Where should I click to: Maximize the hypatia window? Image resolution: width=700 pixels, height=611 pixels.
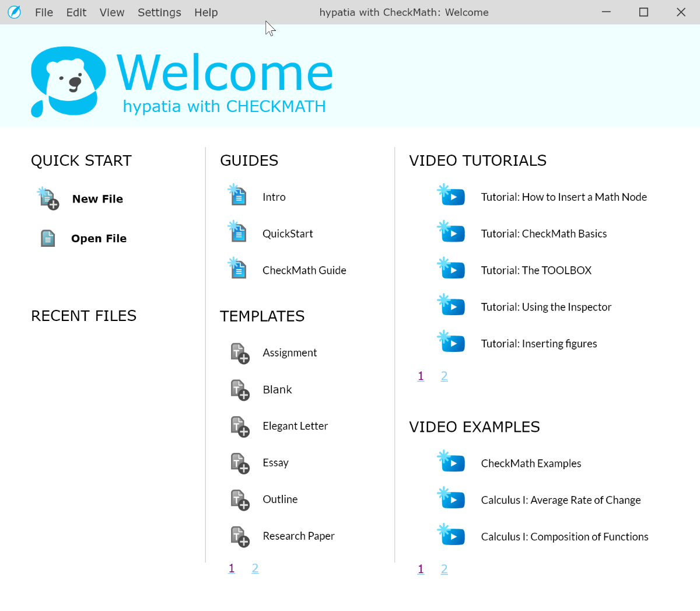643,12
